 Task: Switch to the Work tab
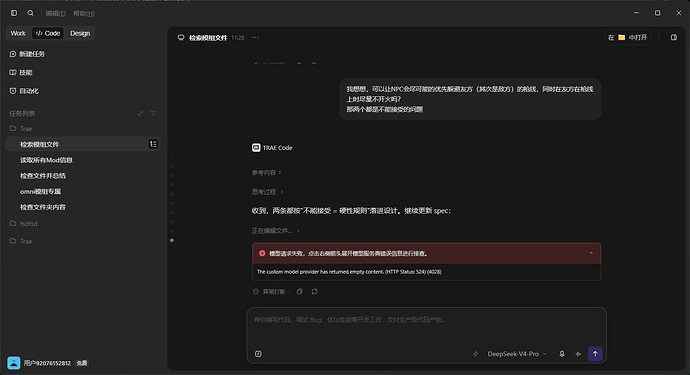pos(18,33)
